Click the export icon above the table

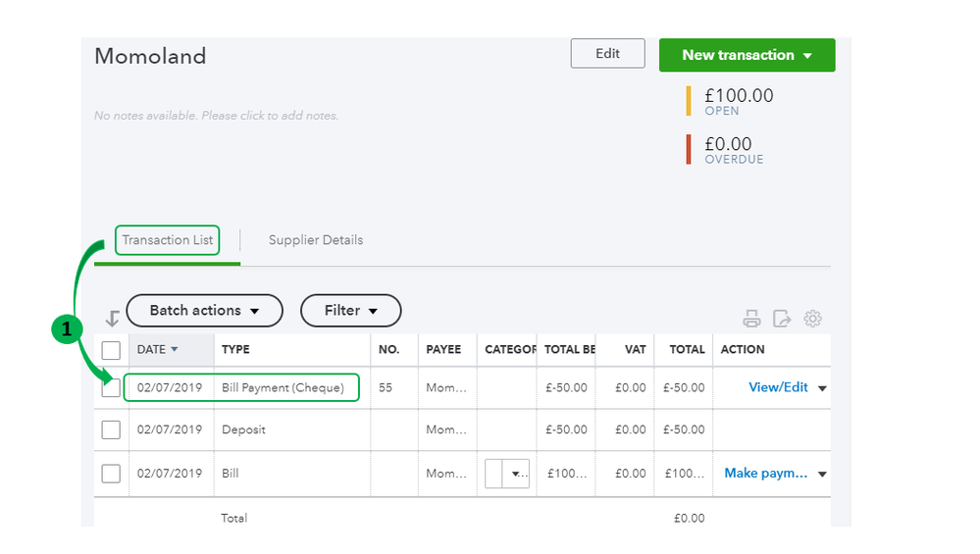[x=782, y=319]
